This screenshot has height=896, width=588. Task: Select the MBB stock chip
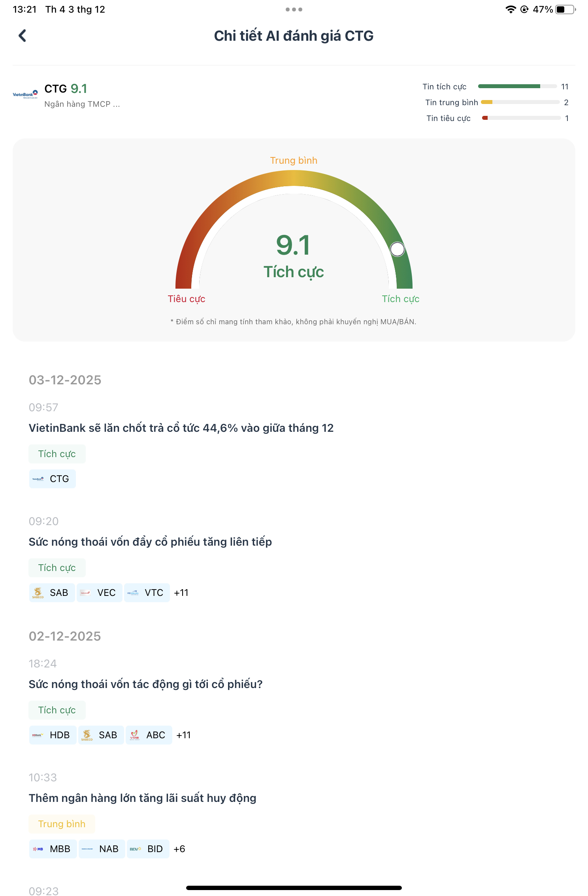53,849
